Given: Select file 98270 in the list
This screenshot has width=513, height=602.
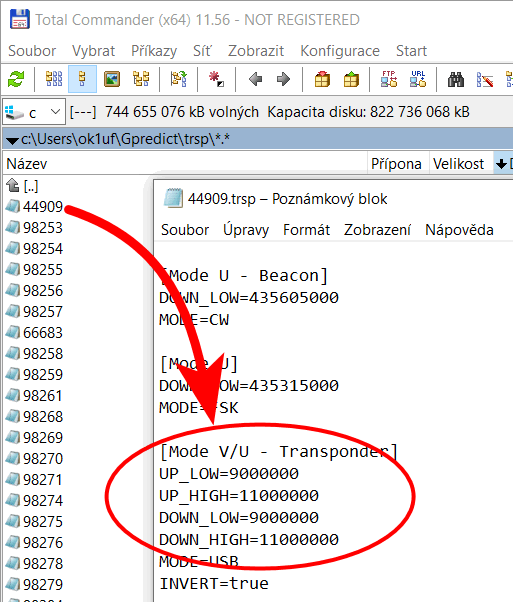Looking at the screenshot, I should click(43, 459).
